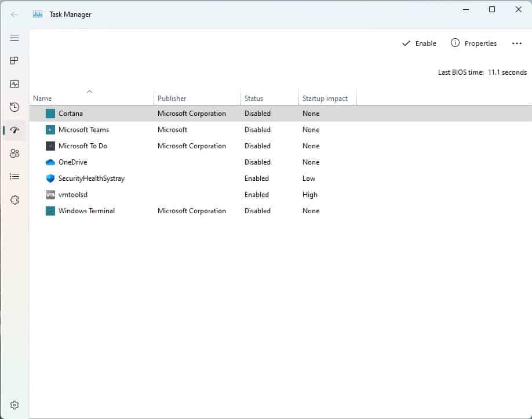Open the Details page
This screenshot has height=419, width=532.
tap(14, 176)
